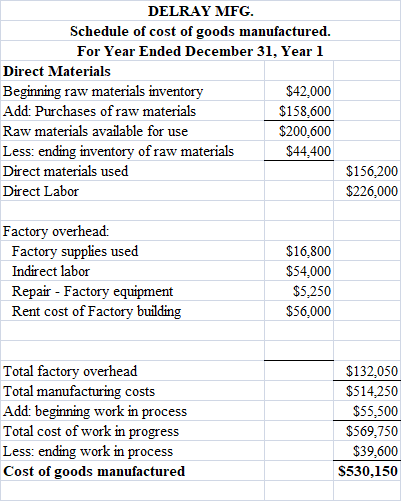Select 'For Year Ended December 31, Year 1' cell
401x501 pixels.
pyautogui.click(x=200, y=51)
